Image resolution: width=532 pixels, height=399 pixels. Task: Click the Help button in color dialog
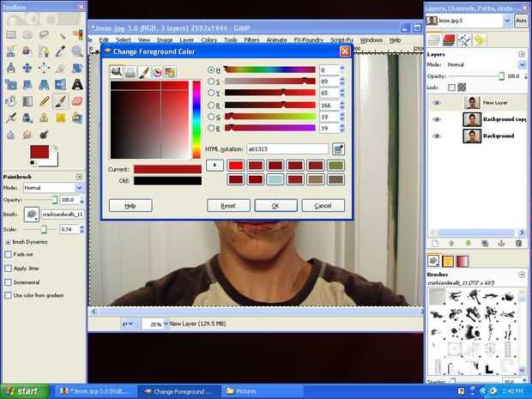pos(130,206)
